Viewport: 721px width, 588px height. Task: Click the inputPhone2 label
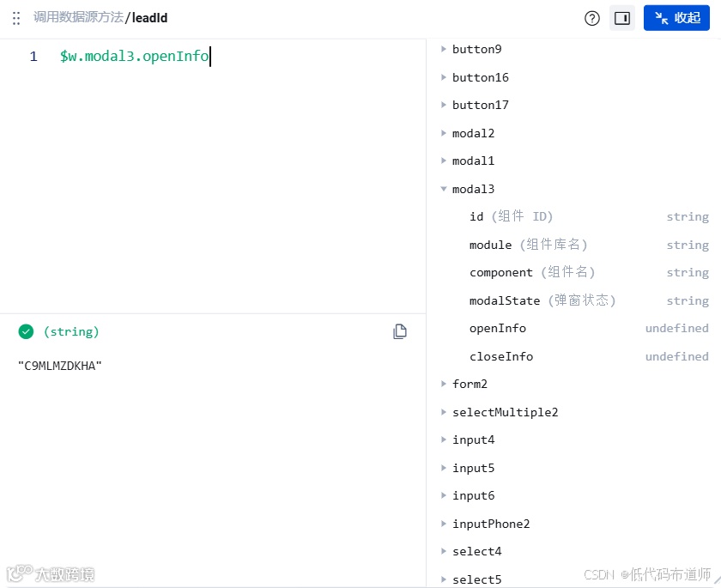491,524
